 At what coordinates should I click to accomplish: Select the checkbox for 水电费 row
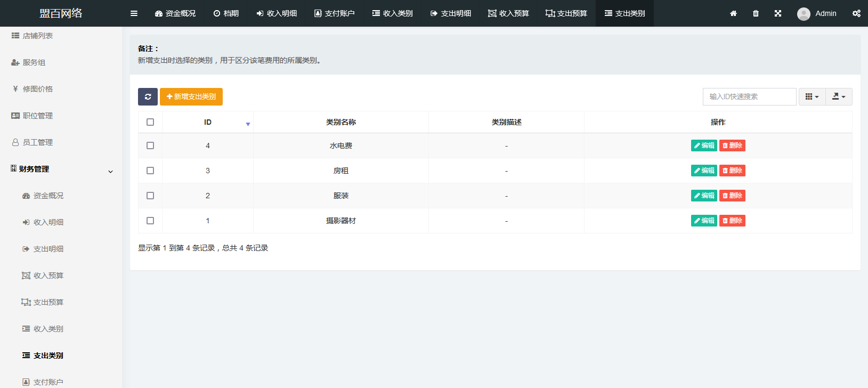[150, 145]
